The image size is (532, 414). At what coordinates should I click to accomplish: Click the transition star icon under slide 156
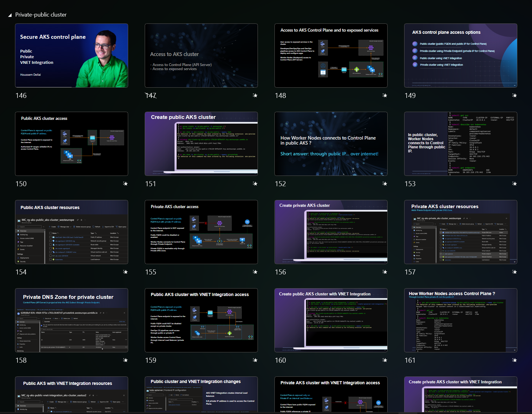point(385,272)
